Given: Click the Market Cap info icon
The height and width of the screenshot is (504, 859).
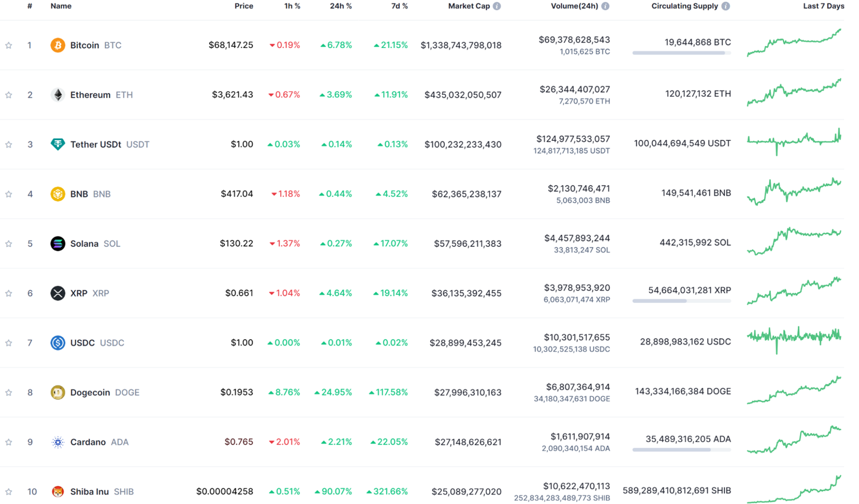Looking at the screenshot, I should coord(497,6).
